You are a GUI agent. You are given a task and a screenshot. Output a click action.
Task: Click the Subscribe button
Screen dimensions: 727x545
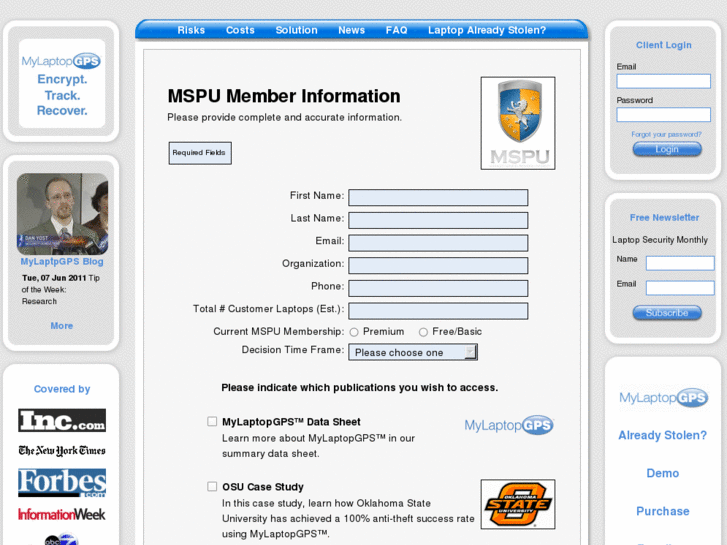click(667, 313)
